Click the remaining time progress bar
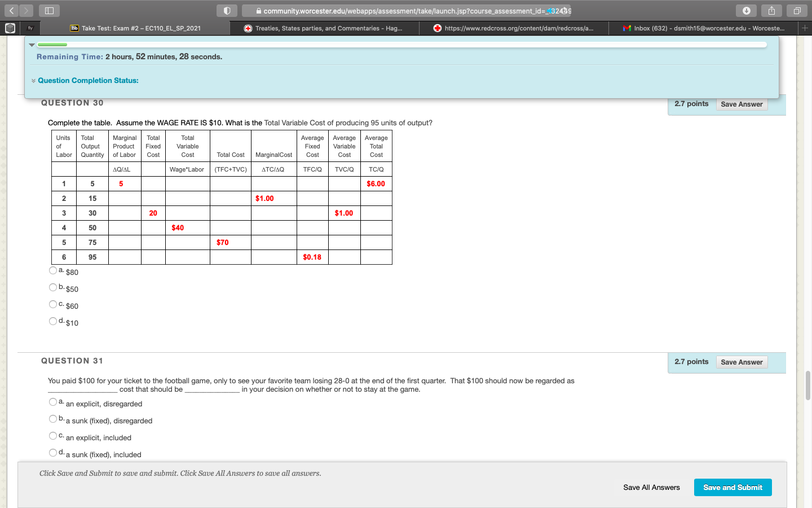 point(401,45)
